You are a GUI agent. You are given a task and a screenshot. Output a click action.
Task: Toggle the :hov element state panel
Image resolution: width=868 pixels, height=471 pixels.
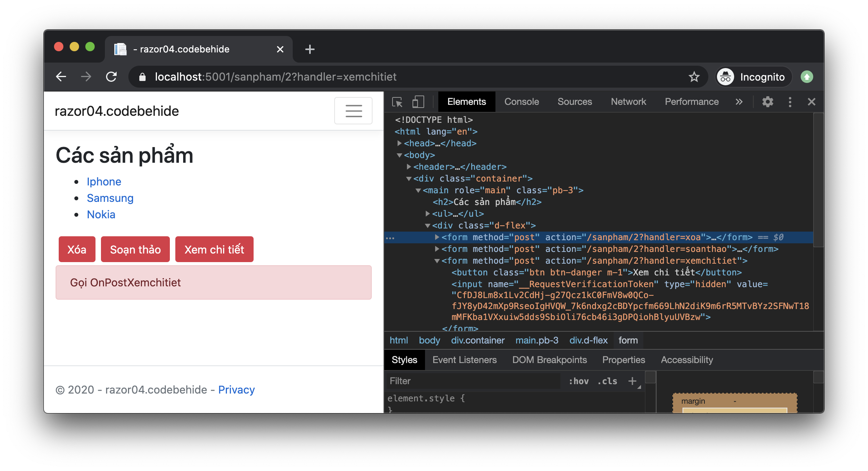[x=578, y=381]
